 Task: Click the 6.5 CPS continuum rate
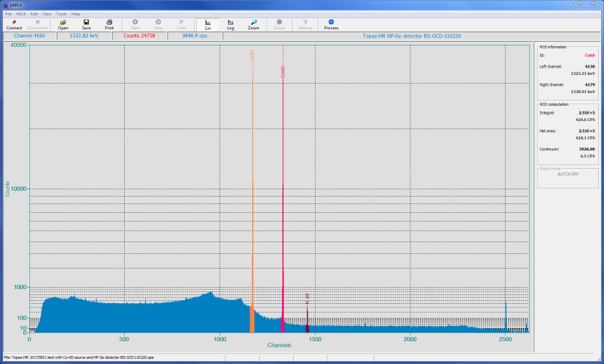[587, 156]
